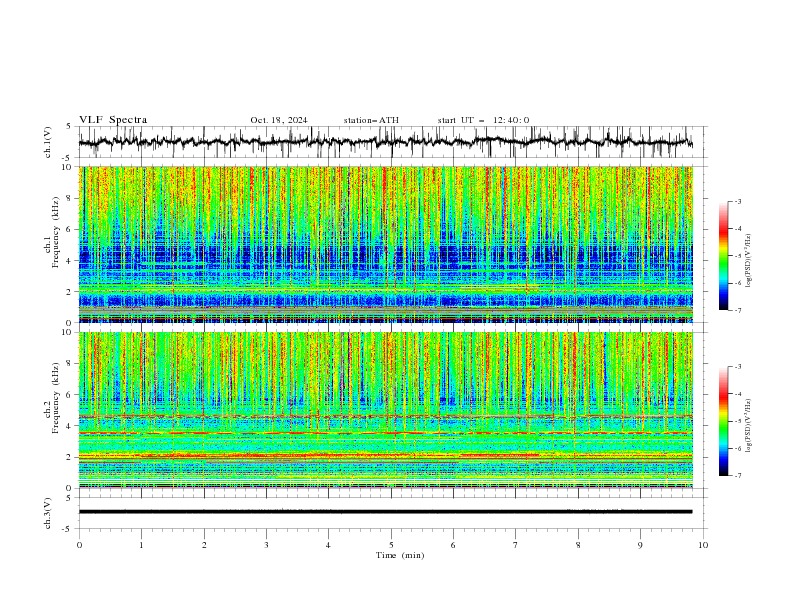Click the '-7' label on ch.1 colorbar
This screenshot has width=792, height=612.
(x=737, y=310)
